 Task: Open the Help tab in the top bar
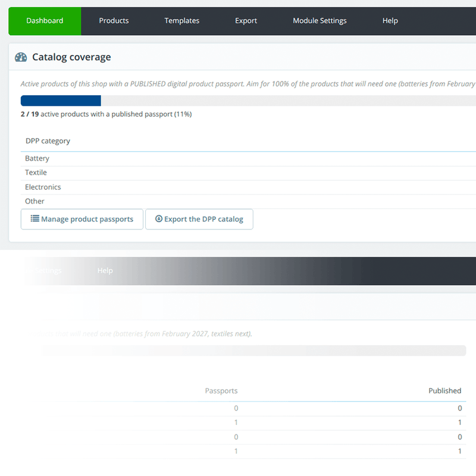390,21
